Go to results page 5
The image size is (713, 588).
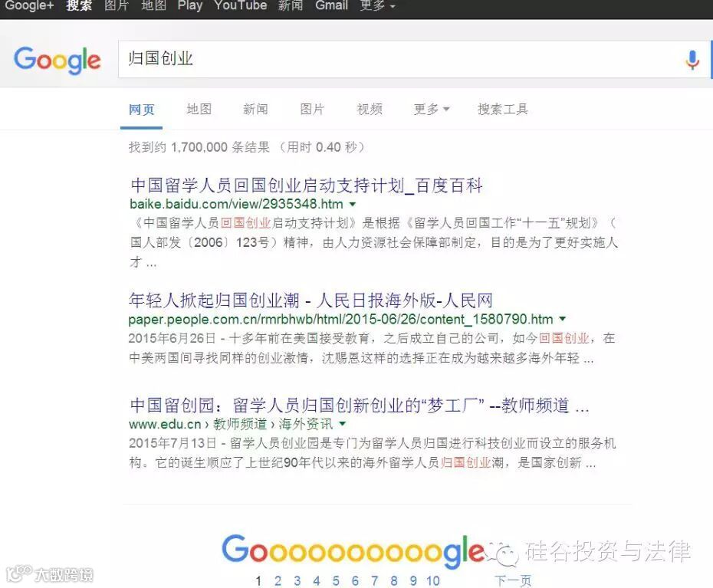(336, 581)
